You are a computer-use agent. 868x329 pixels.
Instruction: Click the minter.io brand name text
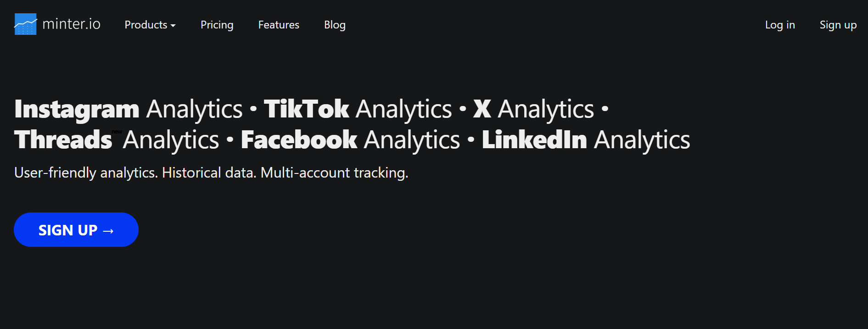[71, 24]
